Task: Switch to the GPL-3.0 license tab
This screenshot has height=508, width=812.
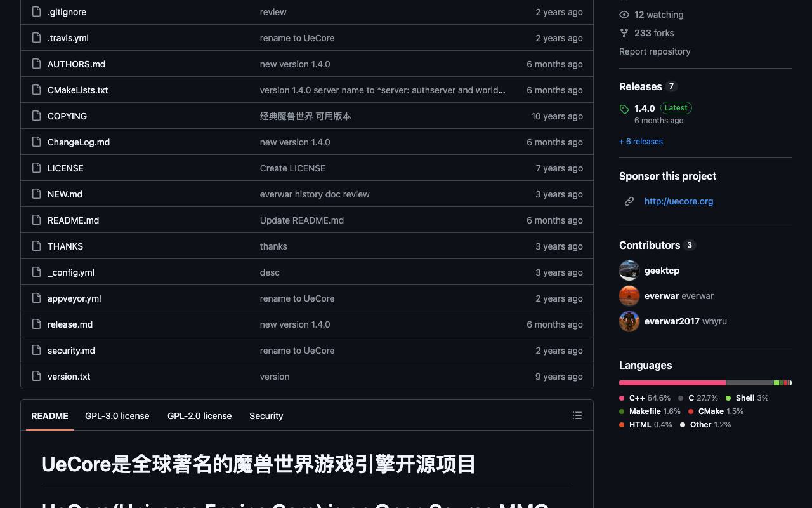Action: (x=117, y=416)
